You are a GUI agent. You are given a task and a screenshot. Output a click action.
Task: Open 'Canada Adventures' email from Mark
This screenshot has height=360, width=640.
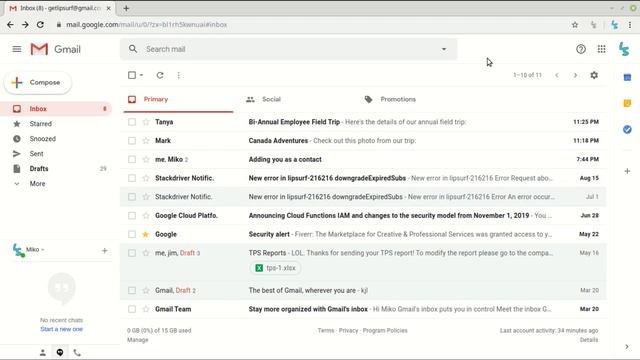363,140
